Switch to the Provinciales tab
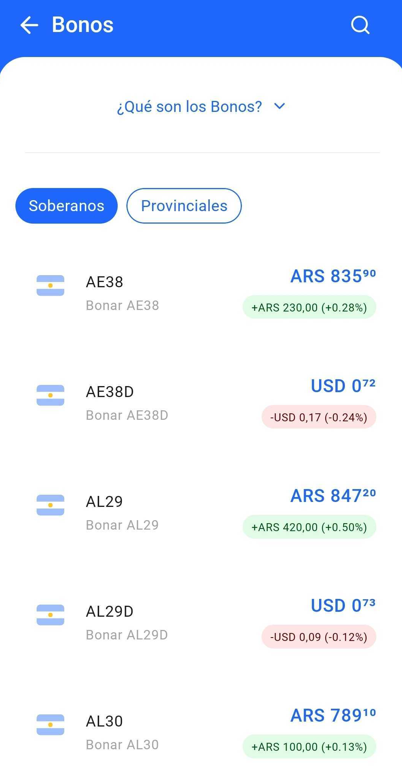Image resolution: width=402 pixels, height=778 pixels. pyautogui.click(x=184, y=206)
